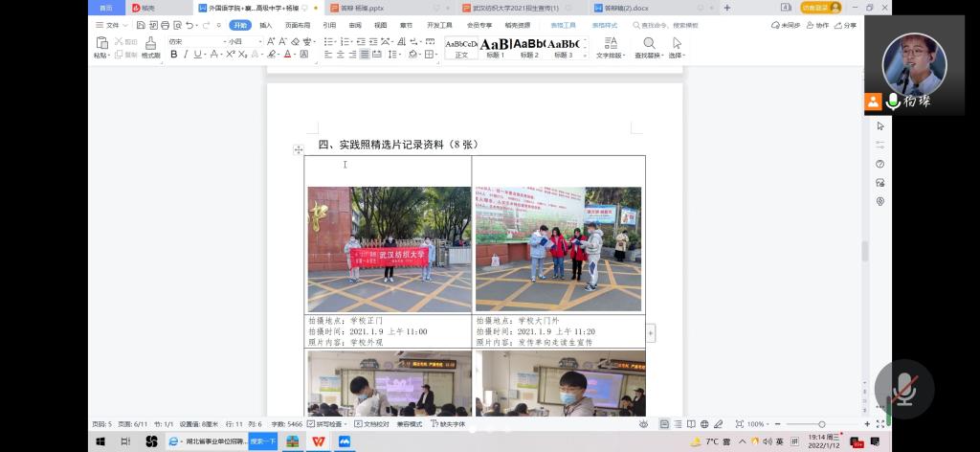
Task: Click the table move handle beside the heading
Action: pyautogui.click(x=299, y=149)
